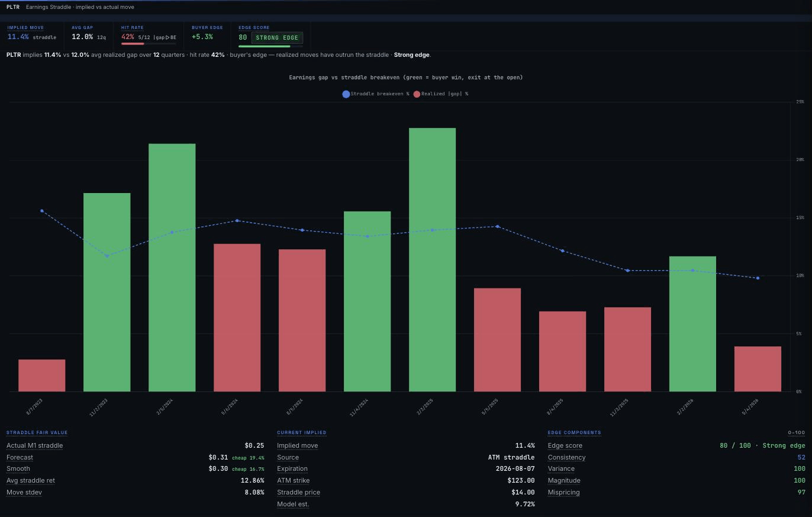Click the HIT RATE label
This screenshot has height=517, width=812.
click(x=133, y=27)
